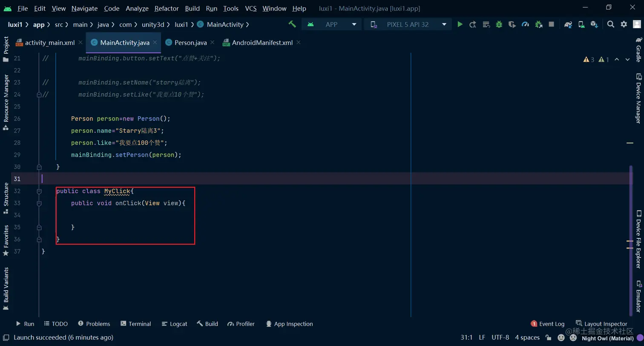The width and height of the screenshot is (644, 346).
Task: Open the Event Log panel
Action: tap(548, 324)
